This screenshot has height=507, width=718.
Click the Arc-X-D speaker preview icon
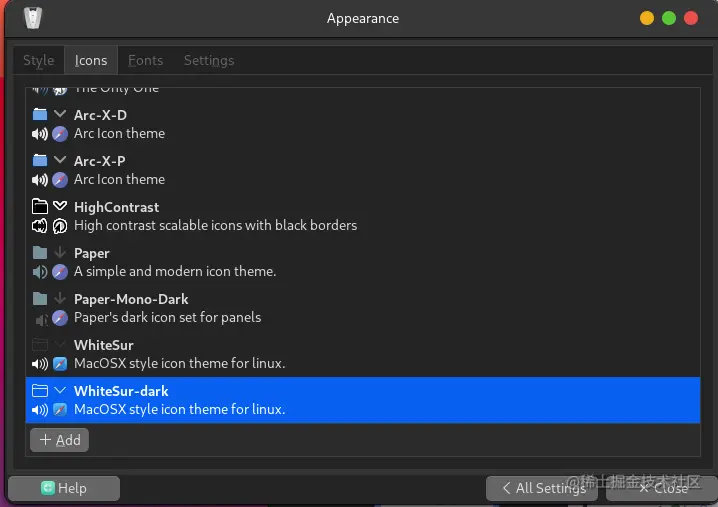click(40, 134)
